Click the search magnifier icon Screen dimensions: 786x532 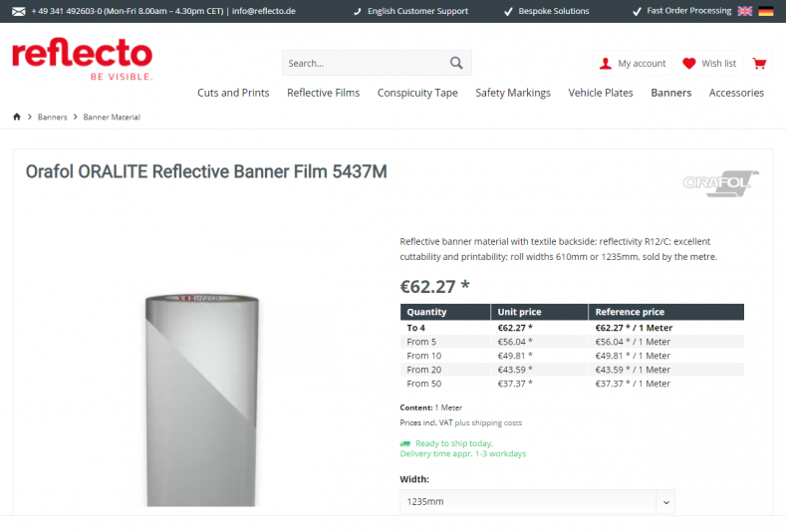coord(456,63)
